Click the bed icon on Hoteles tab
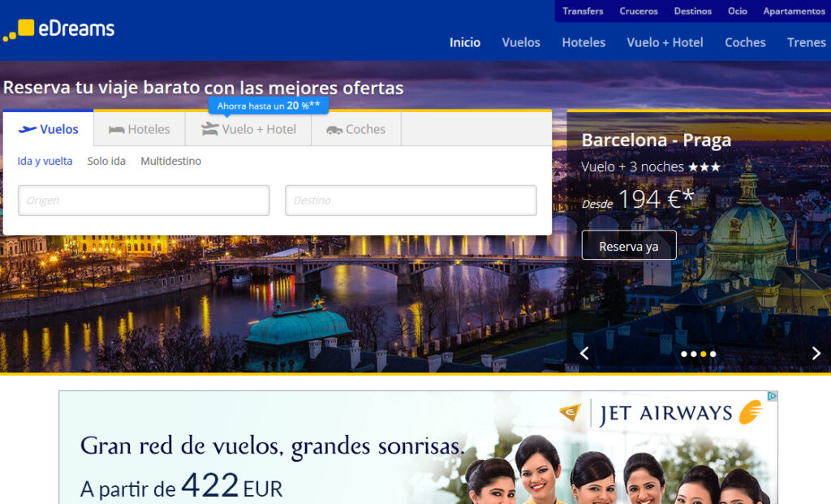Screen dimensions: 831x504 point(116,130)
